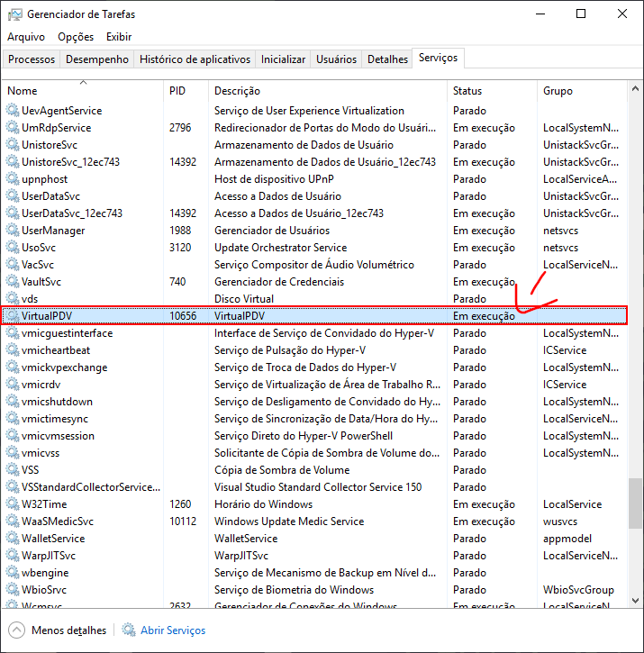The width and height of the screenshot is (644, 653).
Task: Click the gear icon beside vmicheartbeat
Action: click(13, 350)
